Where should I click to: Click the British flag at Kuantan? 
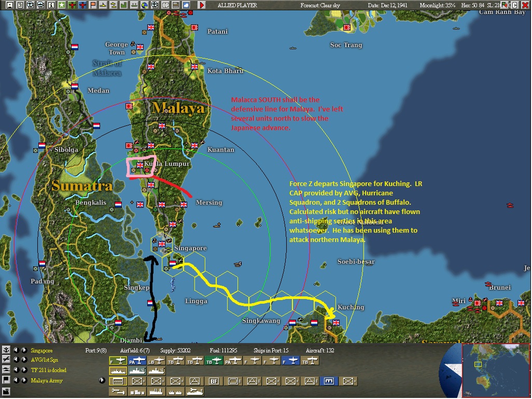[194, 146]
